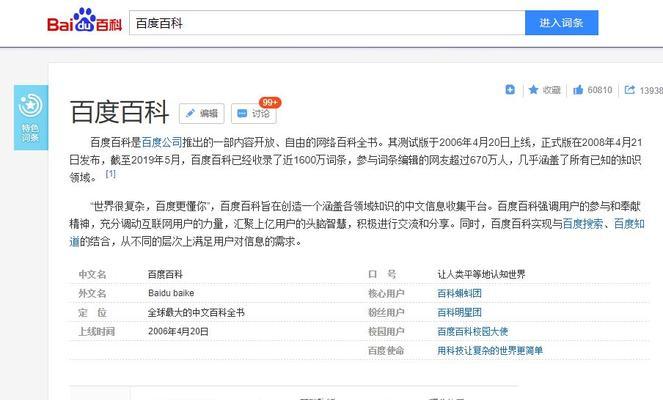
Task: Focus the search input containing 百度百科
Action: 327,23
